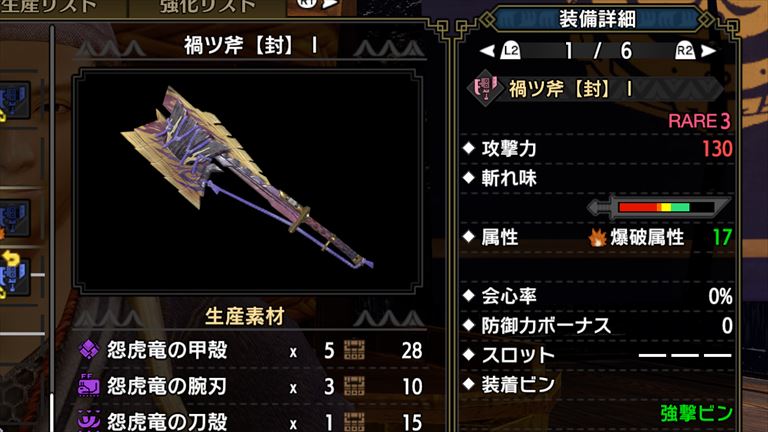This screenshot has height=432, width=768.
Task: Select the lower sidebar weapon icon with yellow arrow
Action: click(14, 275)
